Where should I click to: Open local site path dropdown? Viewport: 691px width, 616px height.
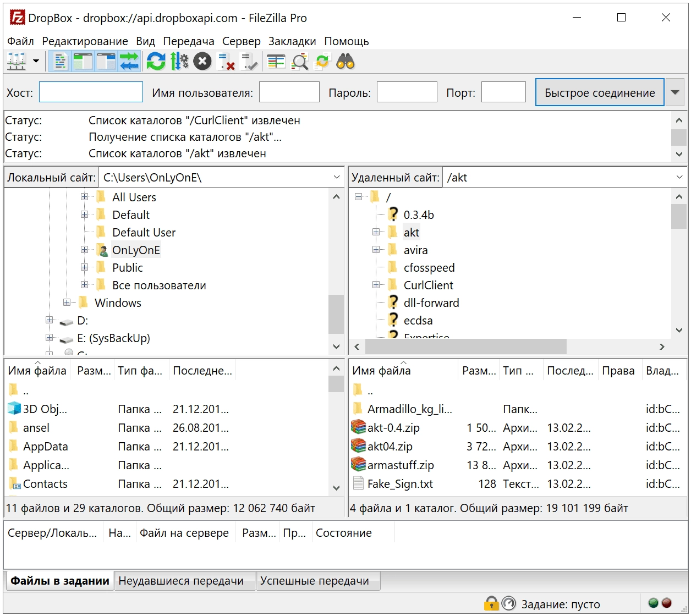337,178
